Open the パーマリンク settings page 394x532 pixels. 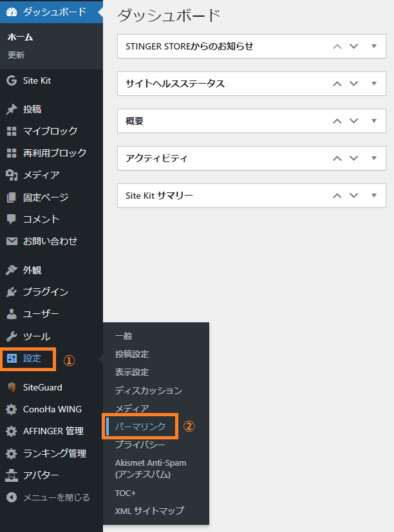pos(140,427)
